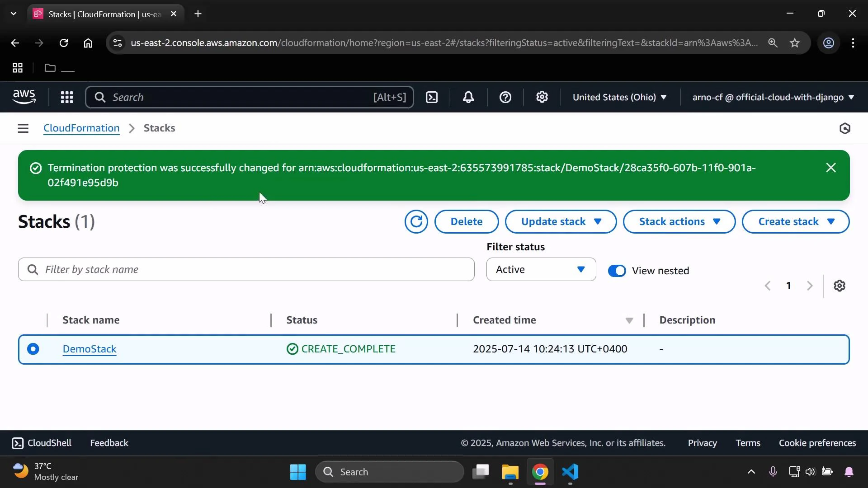Open CloudShell from the bottom toolbar
This screenshot has height=488, width=868.
41,443
